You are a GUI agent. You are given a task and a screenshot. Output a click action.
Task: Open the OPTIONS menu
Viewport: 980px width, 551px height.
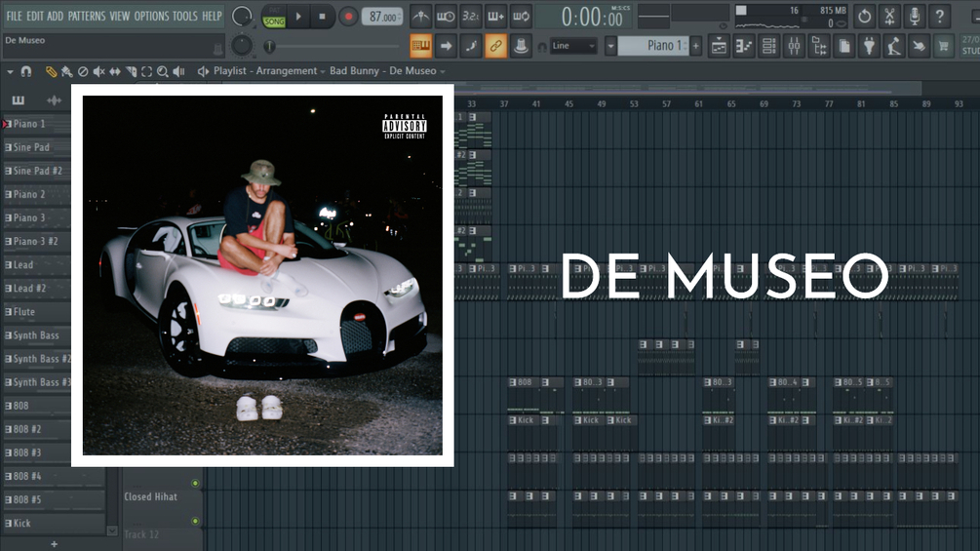point(151,17)
